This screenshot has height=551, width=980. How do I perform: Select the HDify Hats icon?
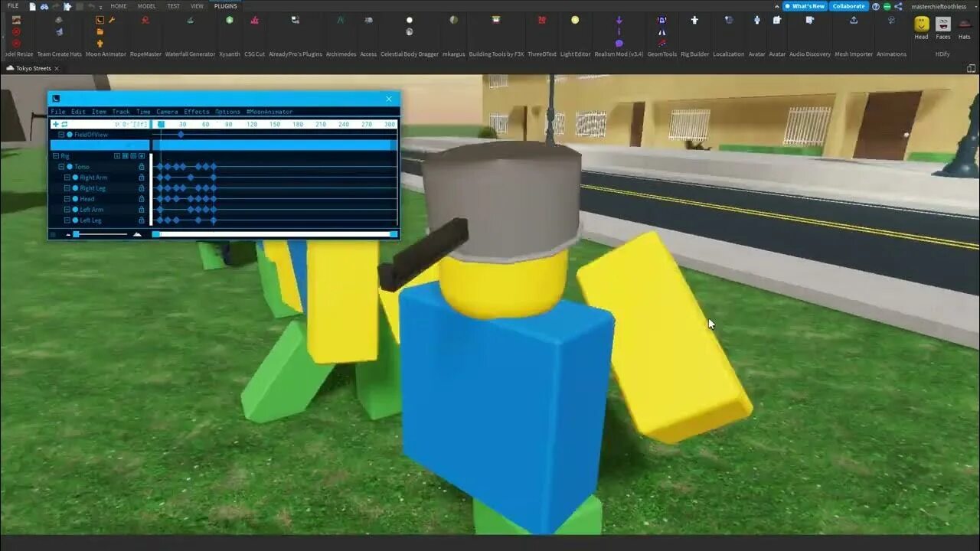(965, 24)
